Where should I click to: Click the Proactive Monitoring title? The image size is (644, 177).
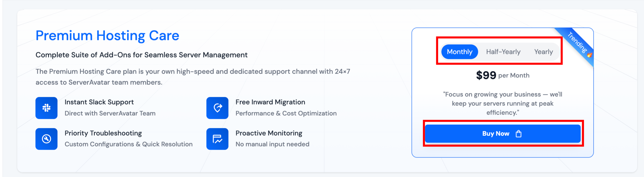click(269, 133)
